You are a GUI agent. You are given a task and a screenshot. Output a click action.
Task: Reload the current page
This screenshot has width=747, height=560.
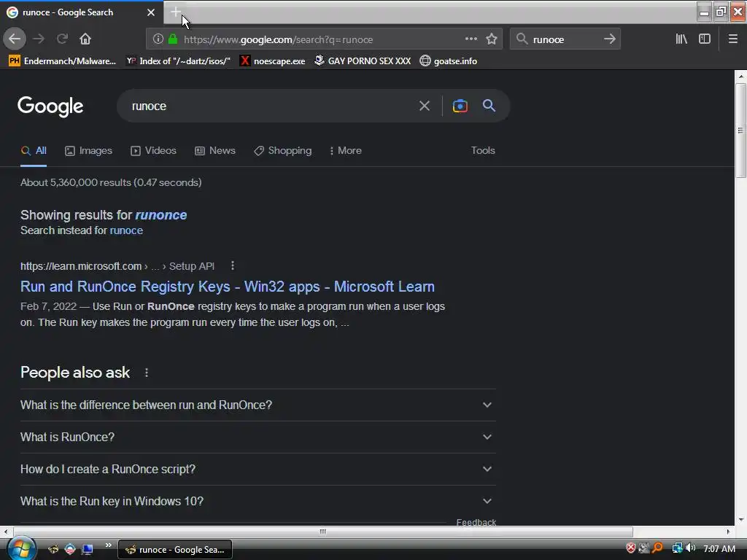click(x=62, y=39)
